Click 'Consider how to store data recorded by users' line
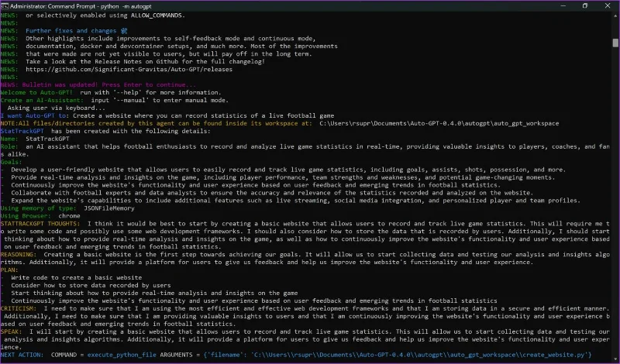 (91, 285)
